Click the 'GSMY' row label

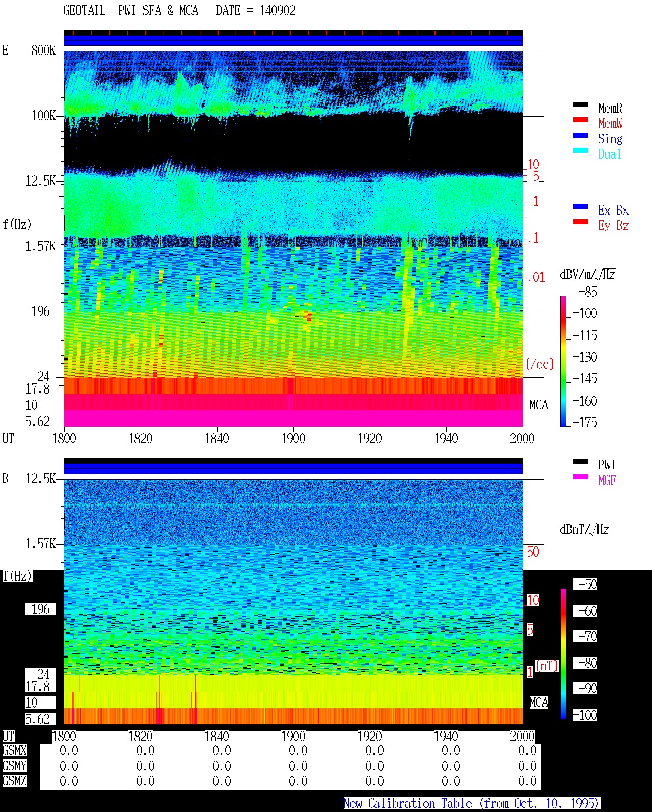[x=14, y=766]
